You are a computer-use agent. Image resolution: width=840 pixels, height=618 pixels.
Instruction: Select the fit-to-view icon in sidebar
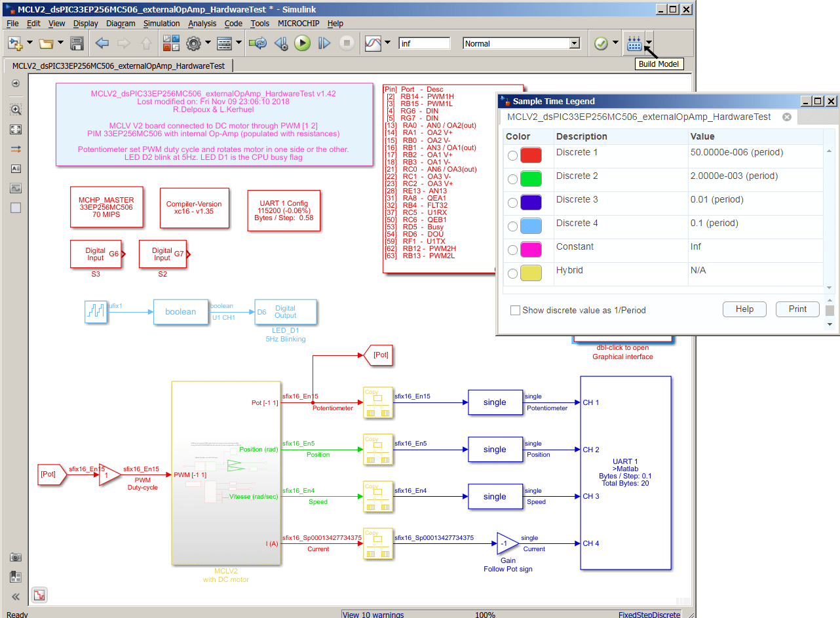click(14, 129)
